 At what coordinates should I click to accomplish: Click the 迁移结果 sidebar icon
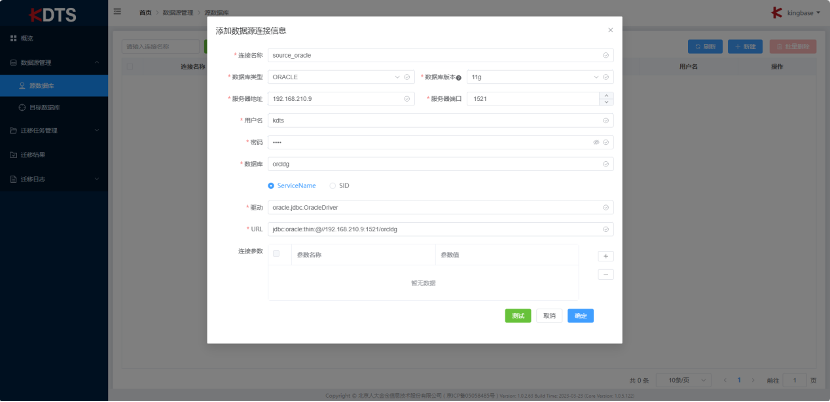click(x=13, y=155)
